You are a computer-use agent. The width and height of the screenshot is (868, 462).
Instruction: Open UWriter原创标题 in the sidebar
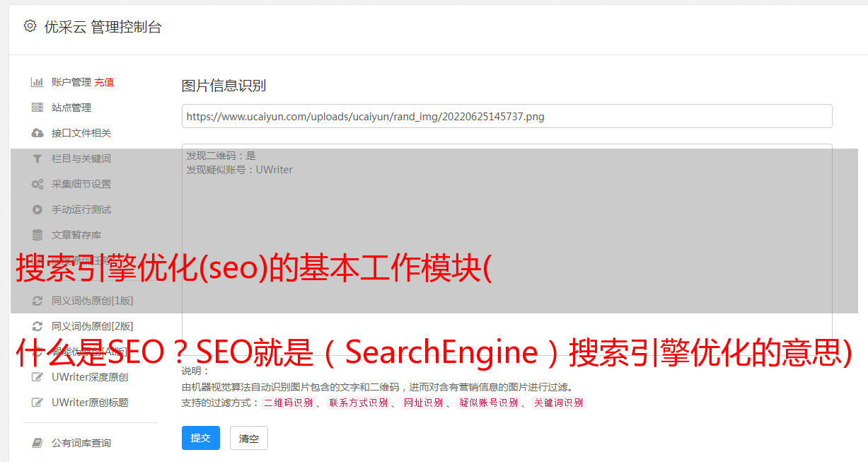(x=90, y=403)
